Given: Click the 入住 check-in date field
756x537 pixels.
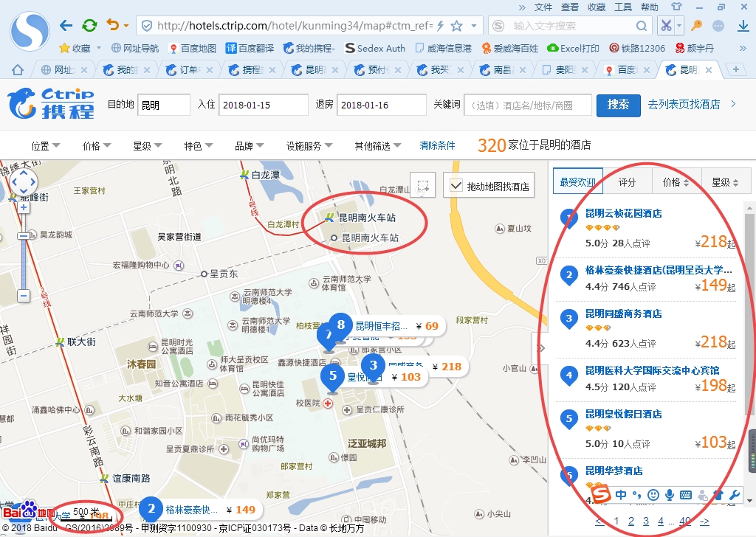Looking at the screenshot, I should [264, 105].
